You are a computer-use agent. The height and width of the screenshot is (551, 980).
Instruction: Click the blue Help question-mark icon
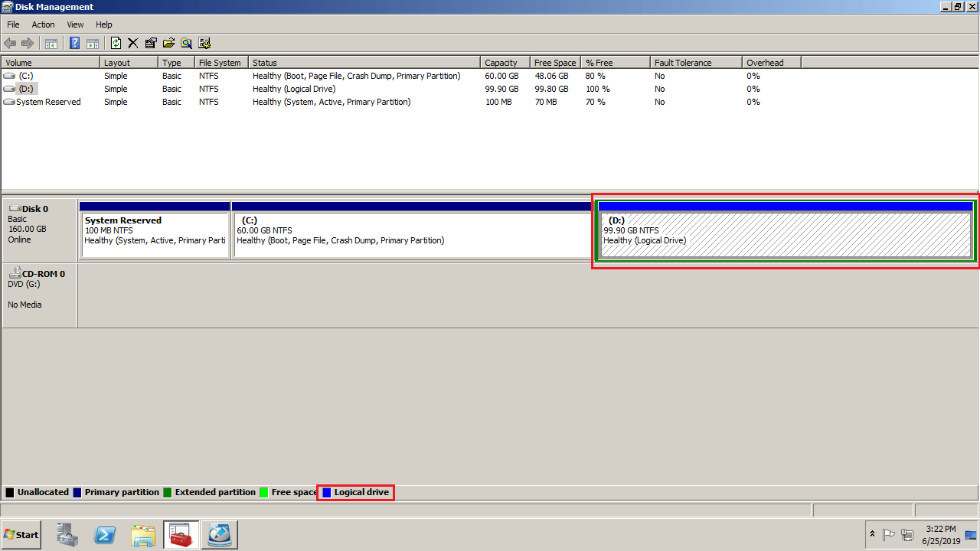[x=75, y=44]
